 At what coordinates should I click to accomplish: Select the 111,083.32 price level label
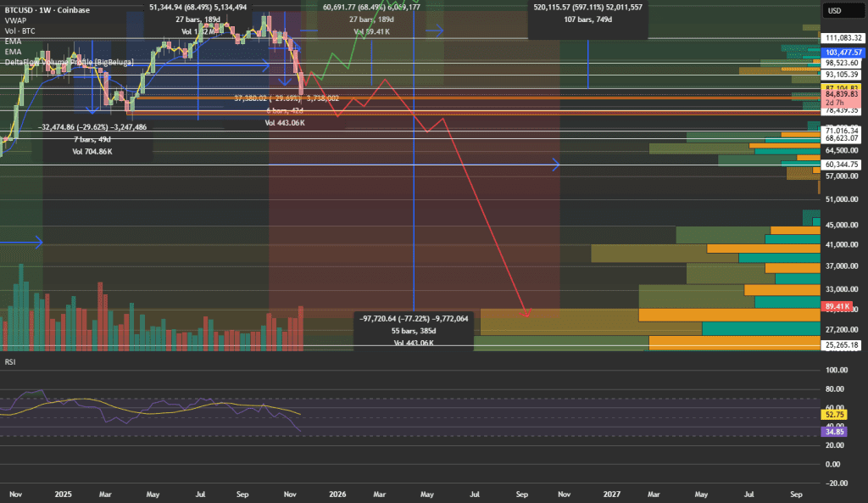(x=843, y=39)
